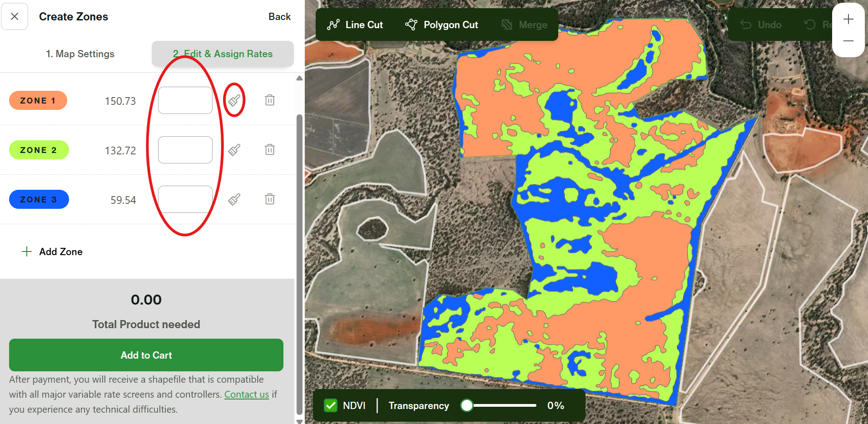Switch to Map Settings tab
Viewport: 868px width, 424px height.
tap(80, 54)
